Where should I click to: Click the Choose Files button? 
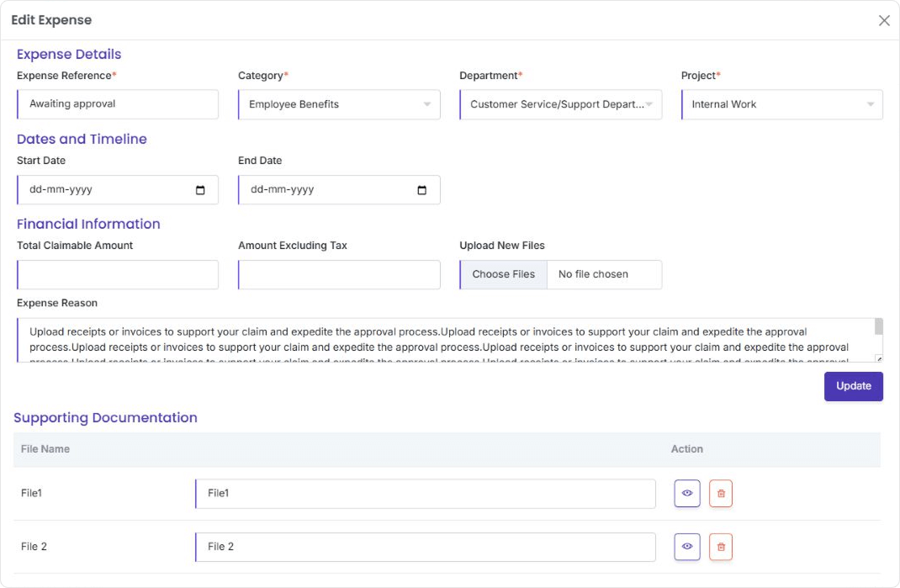tap(503, 274)
